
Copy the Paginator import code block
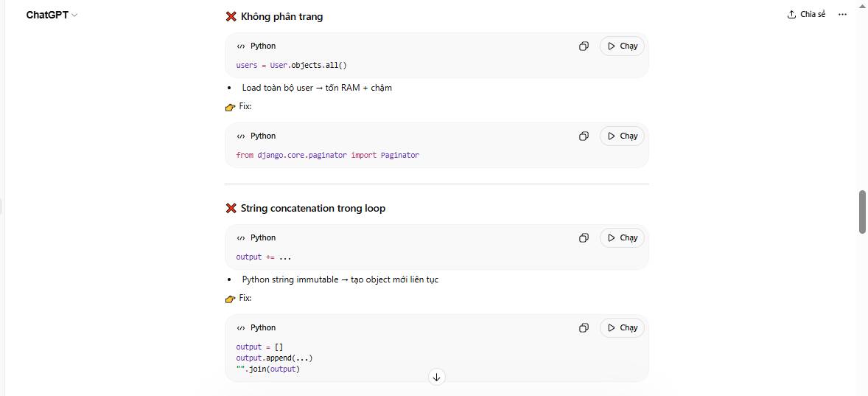click(x=584, y=136)
